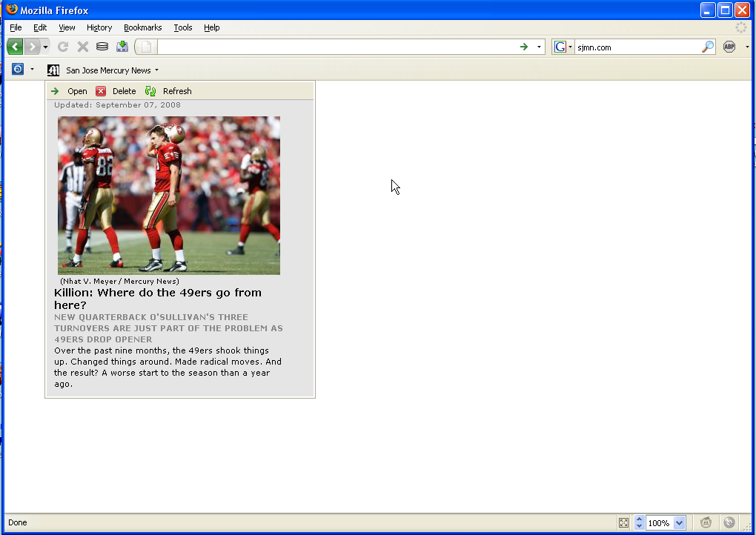
Task: Click the blue square icon on bookmarks toolbar
Action: coord(18,70)
